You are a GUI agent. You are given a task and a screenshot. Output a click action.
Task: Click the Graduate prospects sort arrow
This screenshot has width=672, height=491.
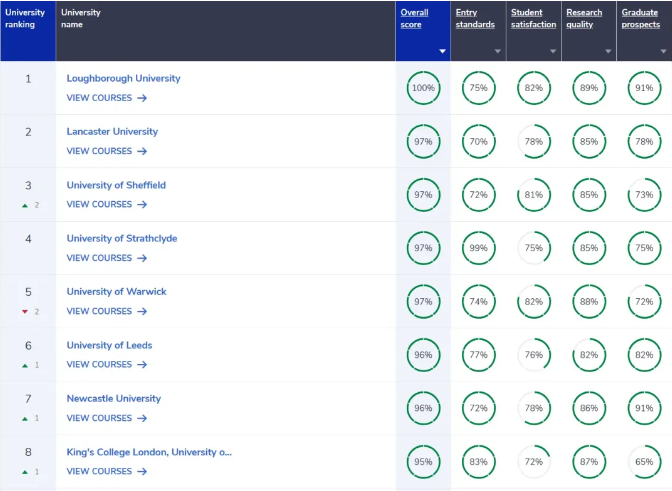pyautogui.click(x=663, y=51)
